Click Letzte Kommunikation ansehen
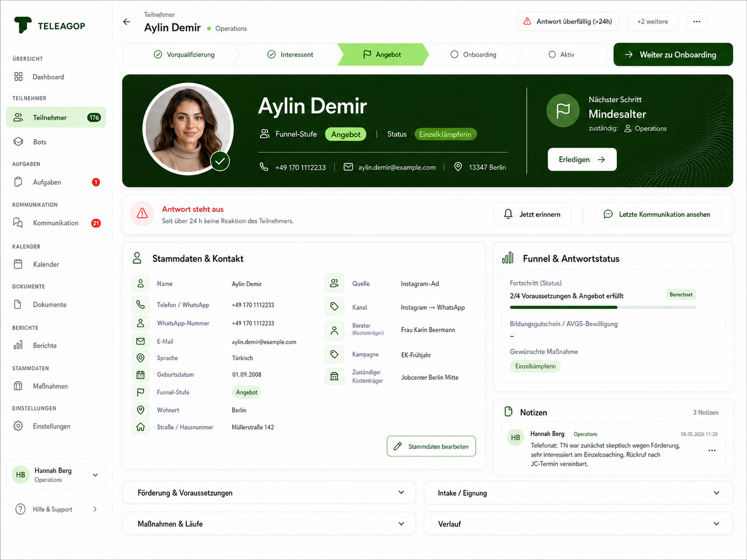This screenshot has height=560, width=747. coord(658,214)
